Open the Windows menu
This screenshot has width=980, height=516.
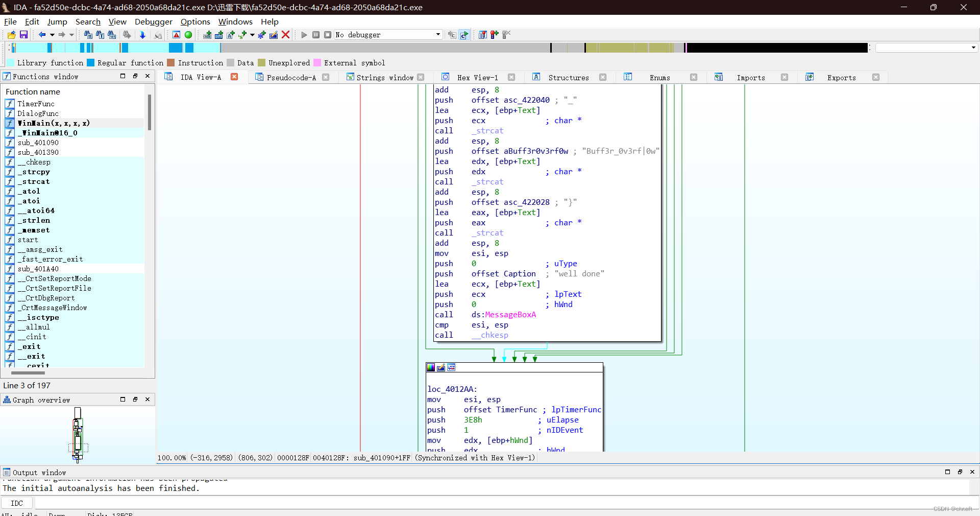(235, 21)
